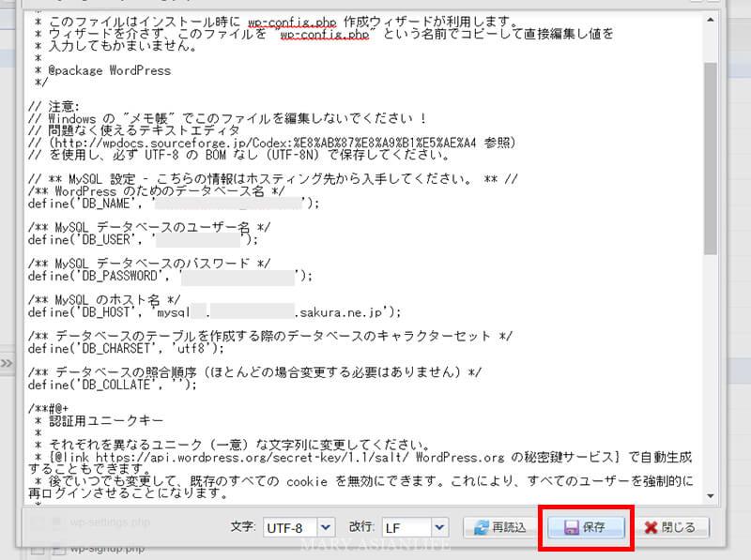Click the define('DB_HOST' line
Viewport: 751px width, 560px height.
214,312
